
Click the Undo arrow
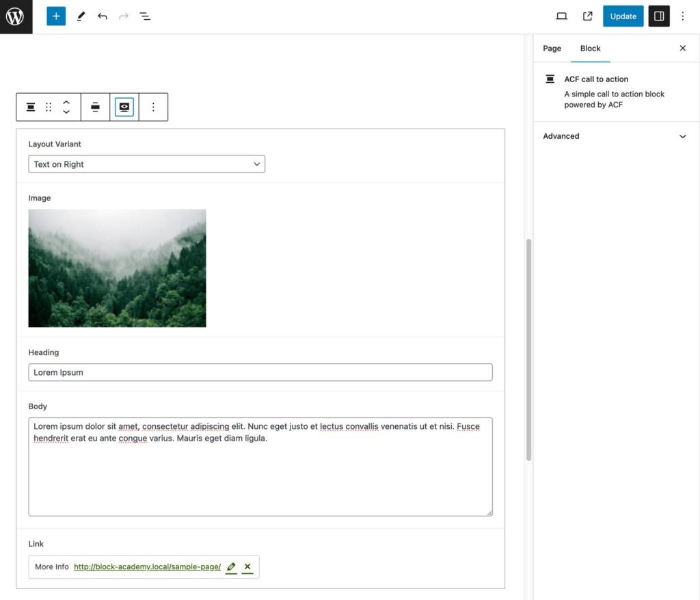click(103, 16)
